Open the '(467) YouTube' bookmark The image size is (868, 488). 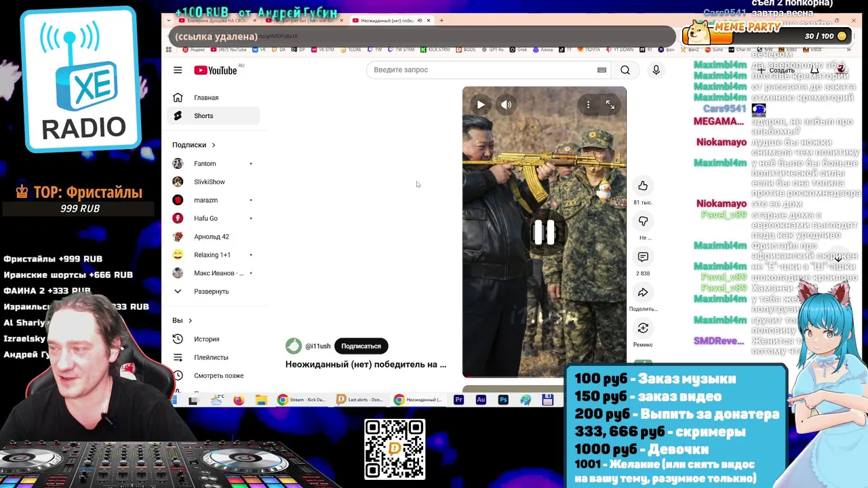[x=229, y=49]
